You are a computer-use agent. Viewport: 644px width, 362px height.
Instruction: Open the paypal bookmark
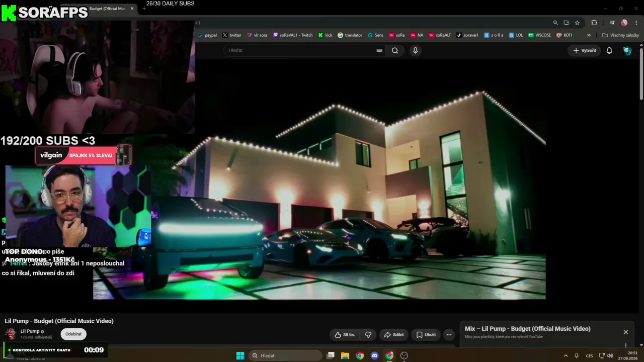207,35
